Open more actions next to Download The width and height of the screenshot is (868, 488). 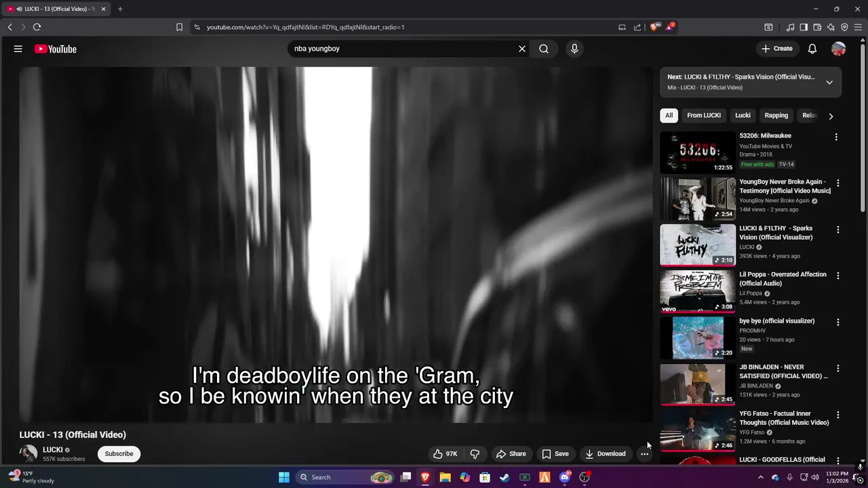click(x=644, y=454)
